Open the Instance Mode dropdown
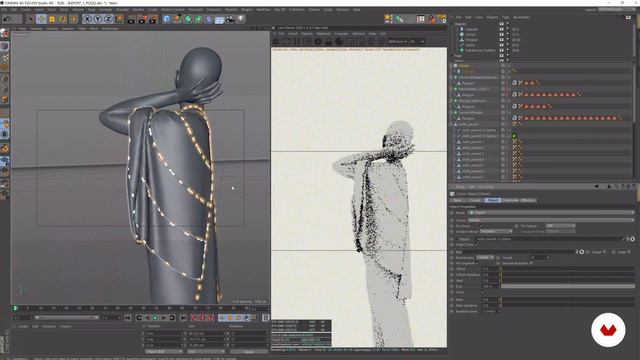Viewport: 640px width, 360px height. pos(496,231)
